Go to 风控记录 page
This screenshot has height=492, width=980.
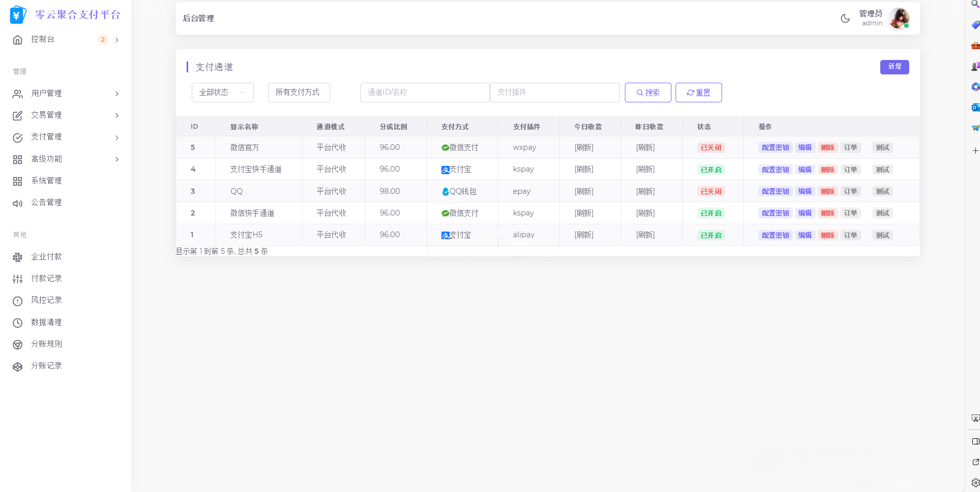coord(46,300)
